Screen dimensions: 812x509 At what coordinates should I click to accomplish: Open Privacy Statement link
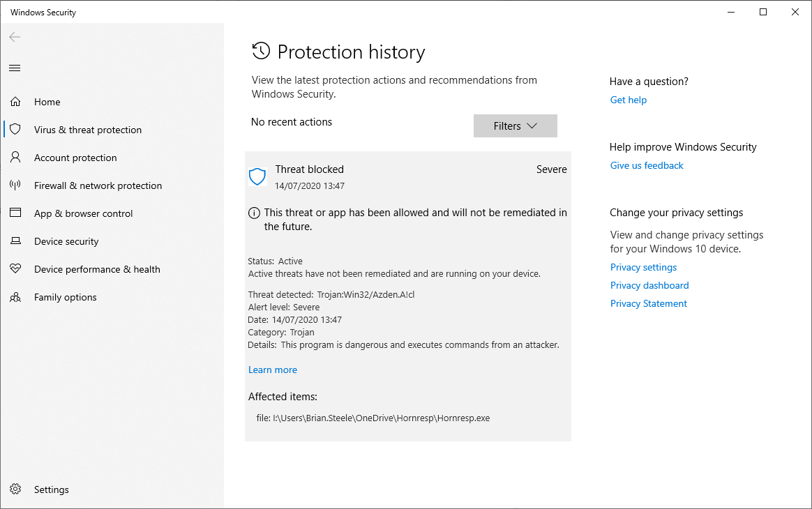648,303
